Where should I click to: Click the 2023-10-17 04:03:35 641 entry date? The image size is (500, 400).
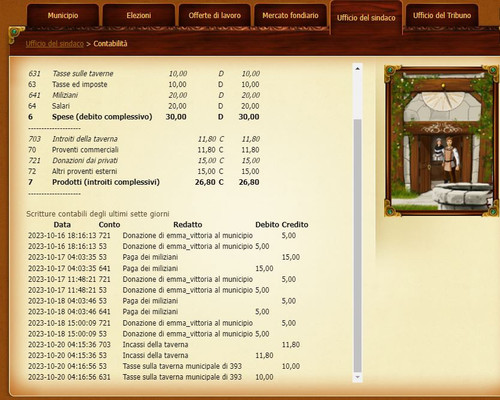[62, 268]
